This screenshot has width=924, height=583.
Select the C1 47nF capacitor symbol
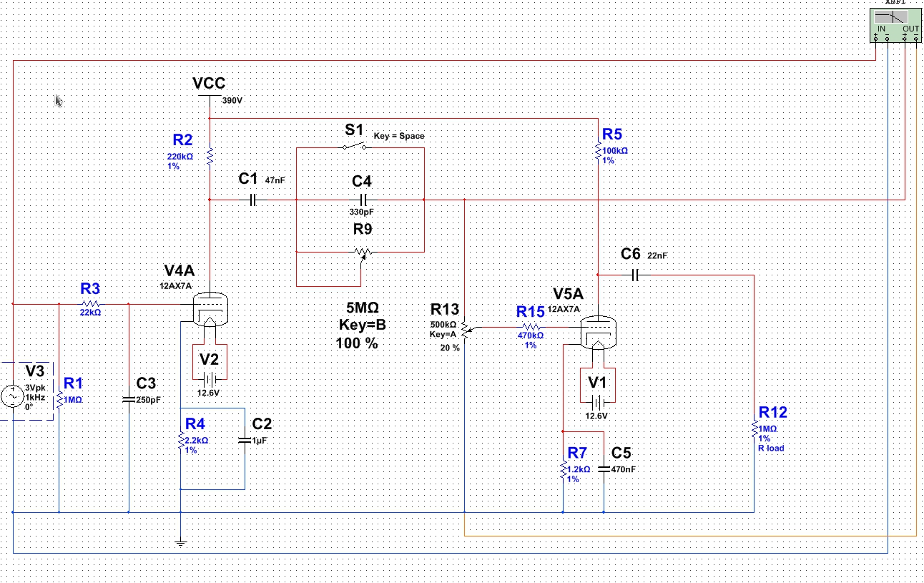pos(252,200)
